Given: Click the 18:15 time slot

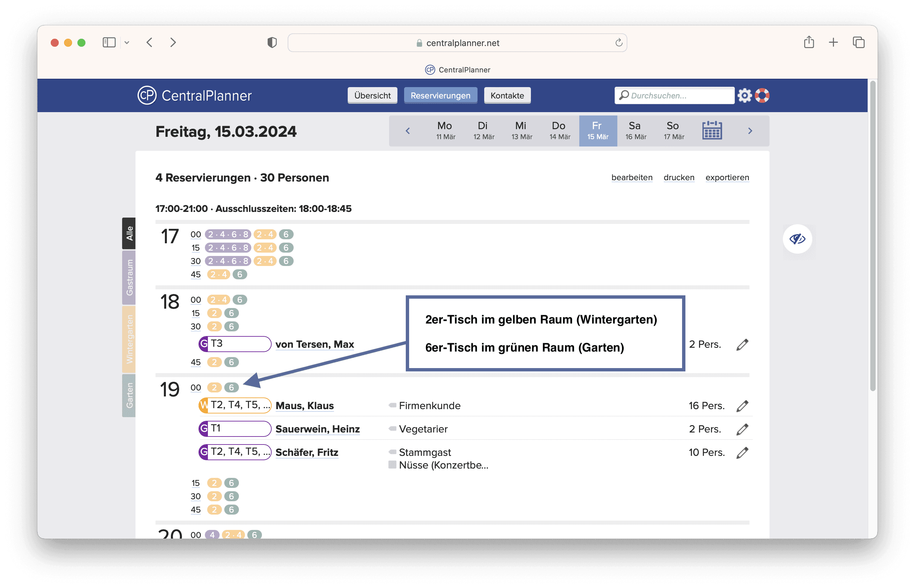Looking at the screenshot, I should point(196,313).
